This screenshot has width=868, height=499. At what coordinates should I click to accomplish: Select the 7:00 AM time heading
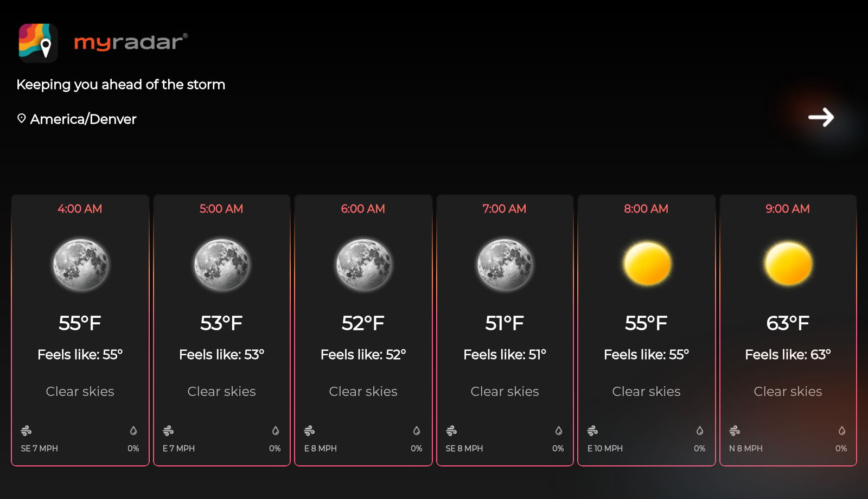505,209
